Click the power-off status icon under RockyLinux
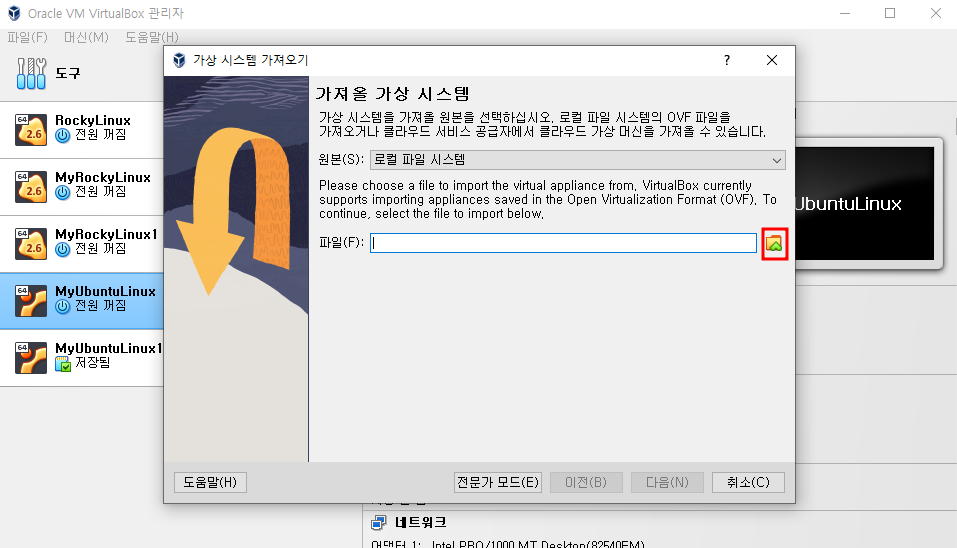This screenshot has height=548, width=957. [x=63, y=135]
